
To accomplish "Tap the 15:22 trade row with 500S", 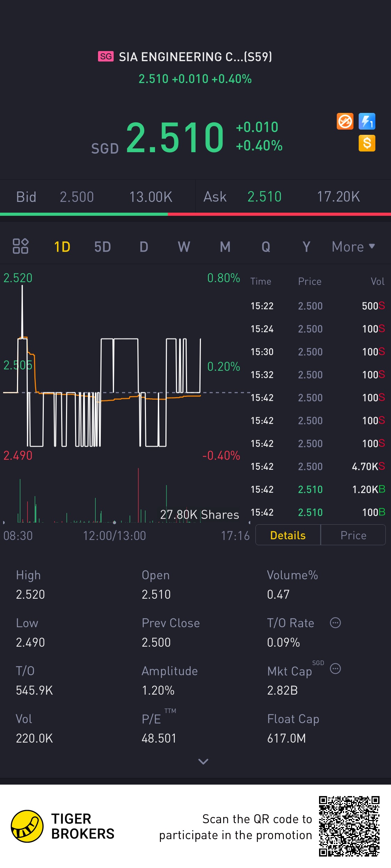I will point(318,306).
